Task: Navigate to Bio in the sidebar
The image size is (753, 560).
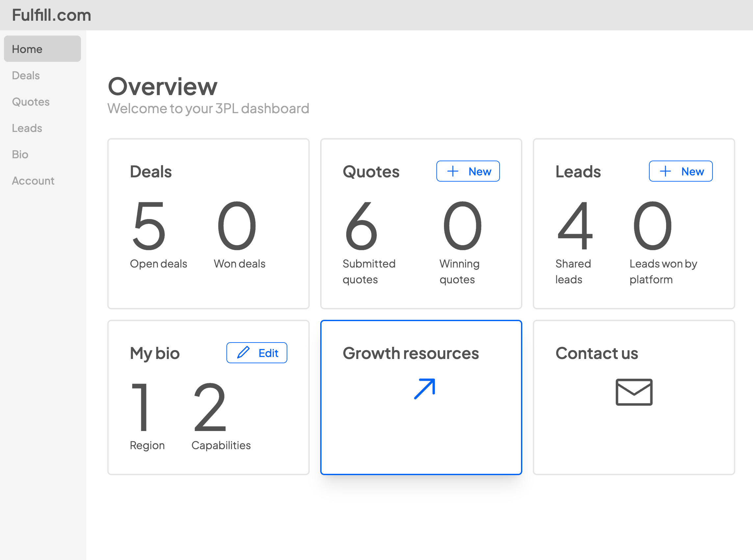Action: (20, 154)
